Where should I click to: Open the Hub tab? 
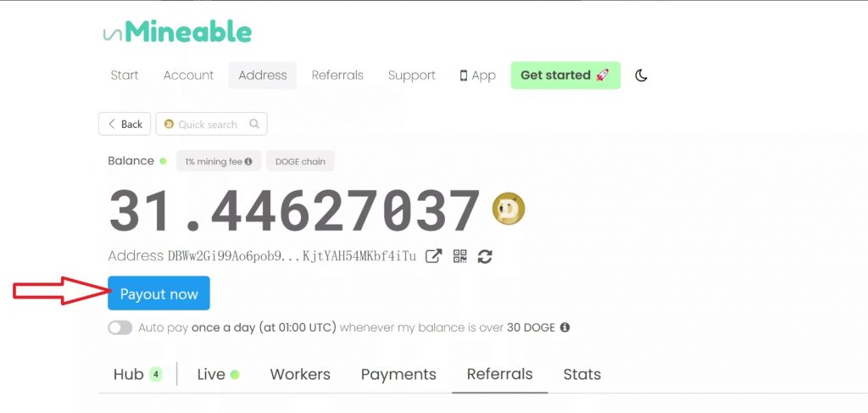(x=137, y=374)
